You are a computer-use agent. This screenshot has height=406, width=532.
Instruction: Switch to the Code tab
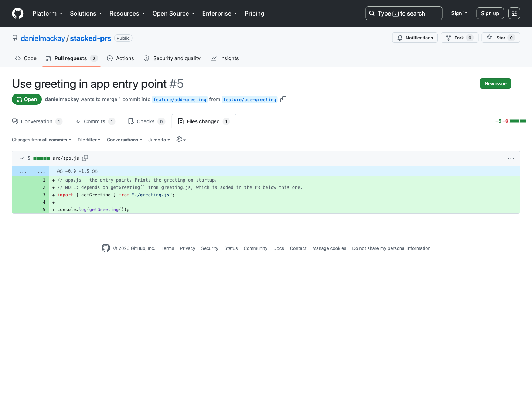tap(25, 58)
